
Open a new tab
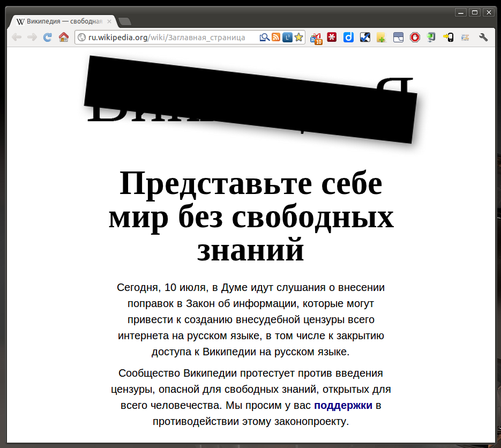pyautogui.click(x=125, y=22)
